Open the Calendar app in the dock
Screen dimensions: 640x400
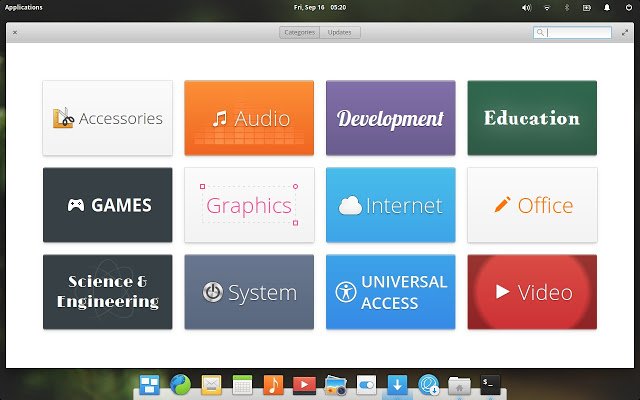[x=242, y=384]
